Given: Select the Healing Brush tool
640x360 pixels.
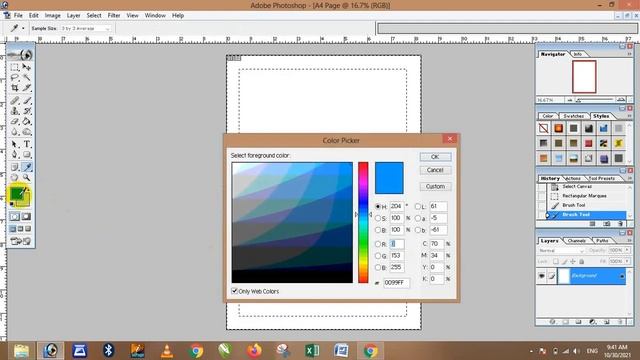Looking at the screenshot, I should click(x=15, y=100).
